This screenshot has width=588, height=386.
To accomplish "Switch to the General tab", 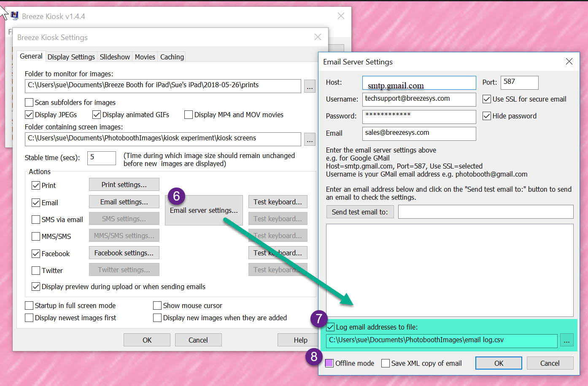I will pyautogui.click(x=31, y=56).
